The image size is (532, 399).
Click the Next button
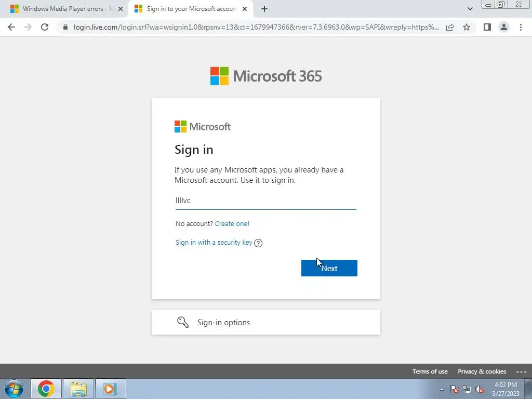click(x=329, y=268)
